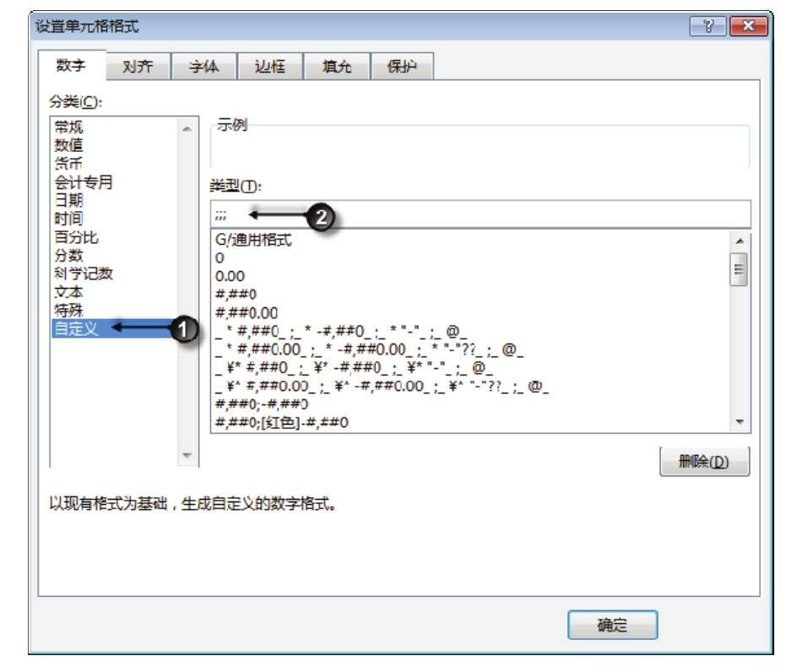Viewport: 808px width, 672px height.
Task: Select the 保护 tab
Action: [401, 68]
